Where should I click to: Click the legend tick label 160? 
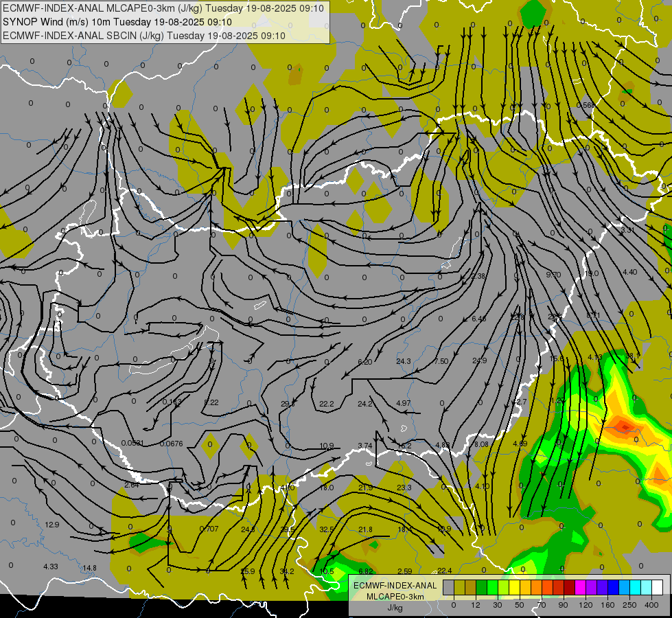607,605
